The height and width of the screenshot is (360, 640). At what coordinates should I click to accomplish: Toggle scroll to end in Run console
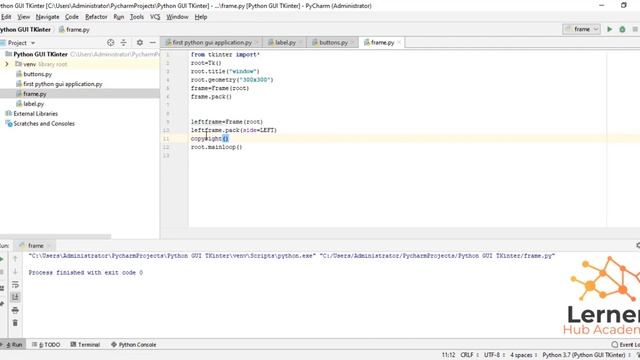click(15, 297)
